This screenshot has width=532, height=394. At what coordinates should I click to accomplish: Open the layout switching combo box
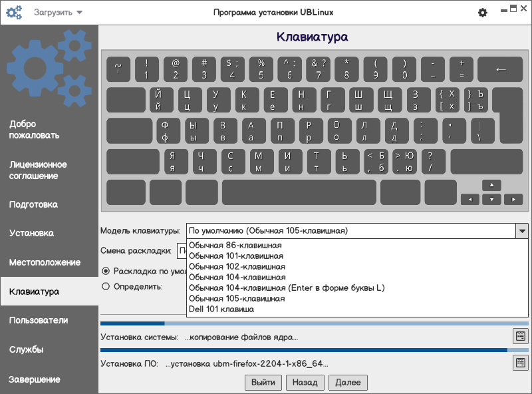(182, 251)
